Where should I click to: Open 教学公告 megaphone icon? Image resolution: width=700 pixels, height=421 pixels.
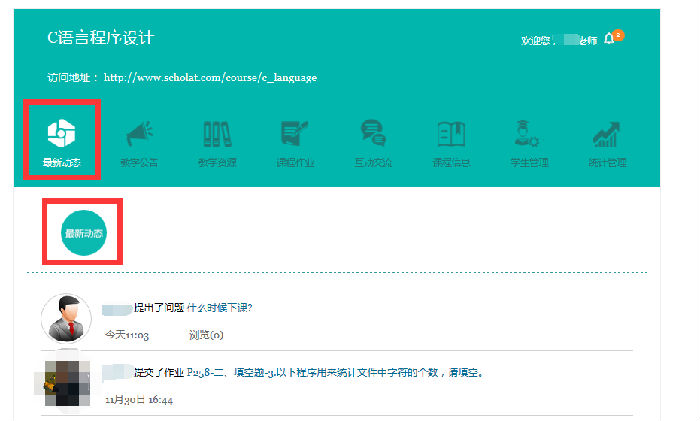point(139,135)
